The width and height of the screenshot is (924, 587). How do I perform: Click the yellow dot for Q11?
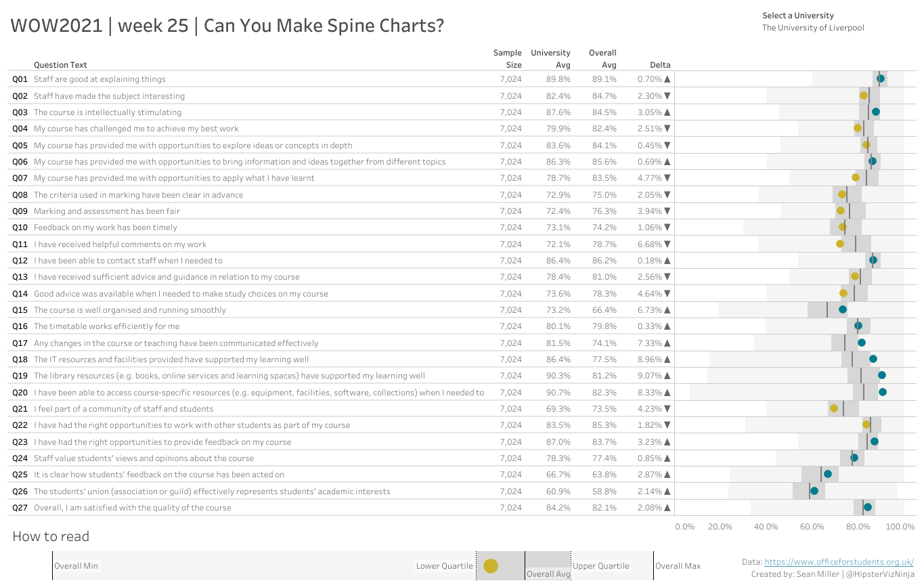(840, 244)
